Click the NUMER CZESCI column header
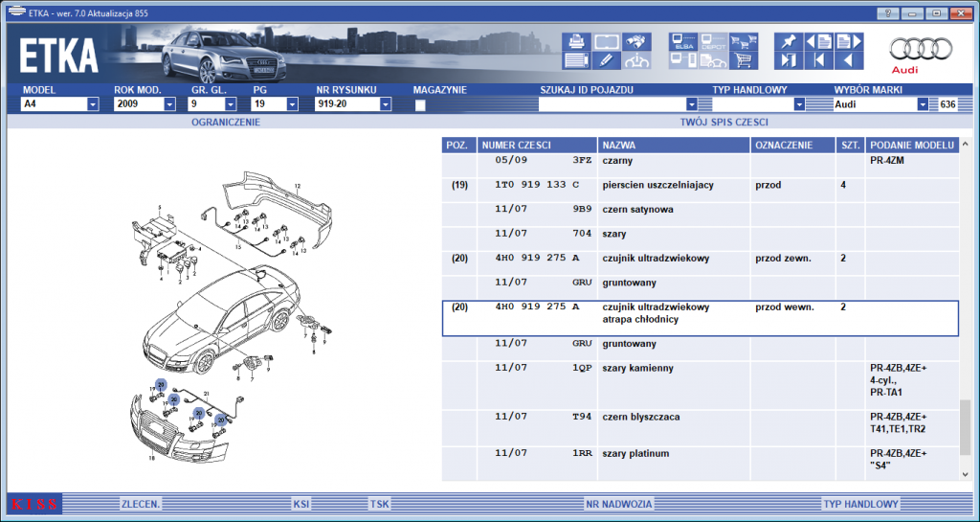Viewport: 980px width, 522px height. pyautogui.click(x=538, y=145)
